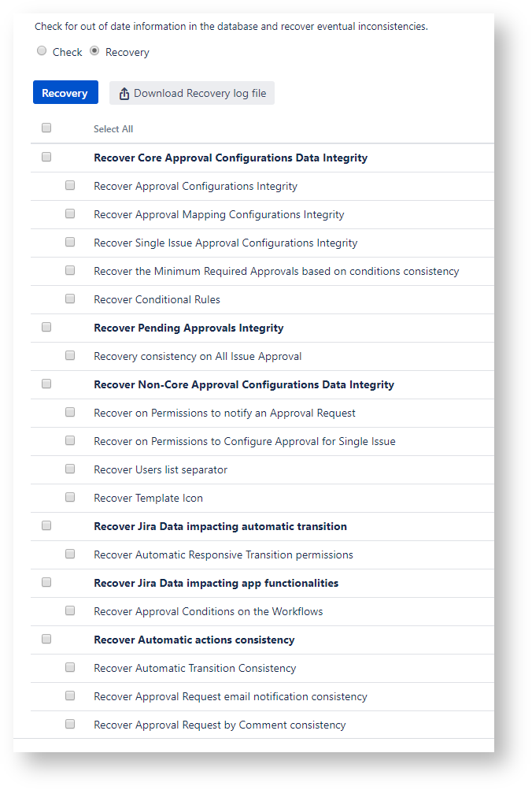
Task: Check Recovery consistency on All Issue Approval
Action: (x=70, y=355)
